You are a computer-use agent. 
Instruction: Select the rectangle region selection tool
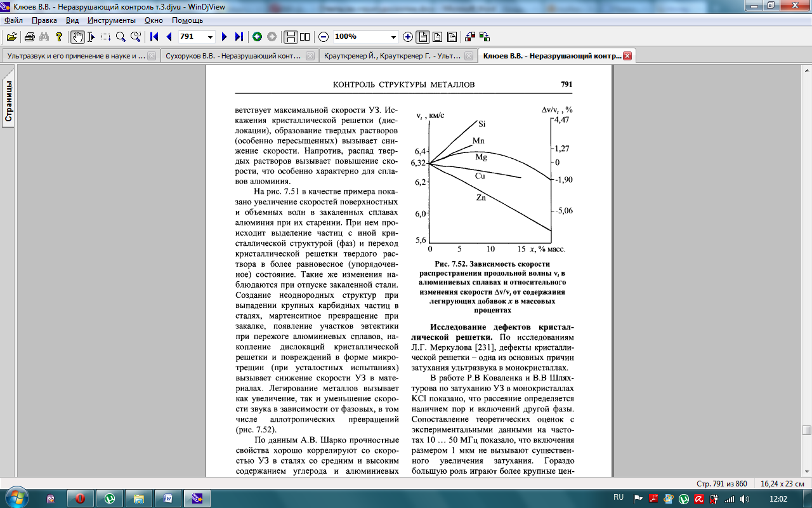click(x=106, y=37)
